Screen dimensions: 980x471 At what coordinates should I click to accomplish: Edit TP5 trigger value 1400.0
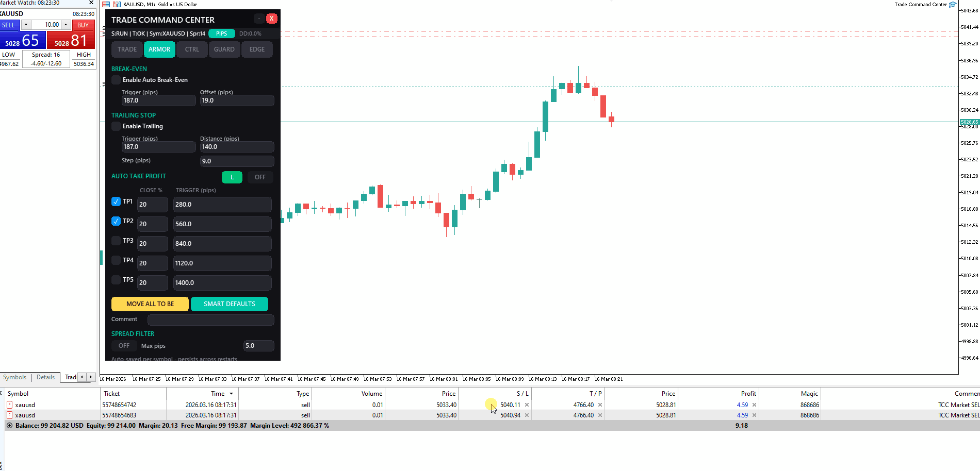pos(222,283)
